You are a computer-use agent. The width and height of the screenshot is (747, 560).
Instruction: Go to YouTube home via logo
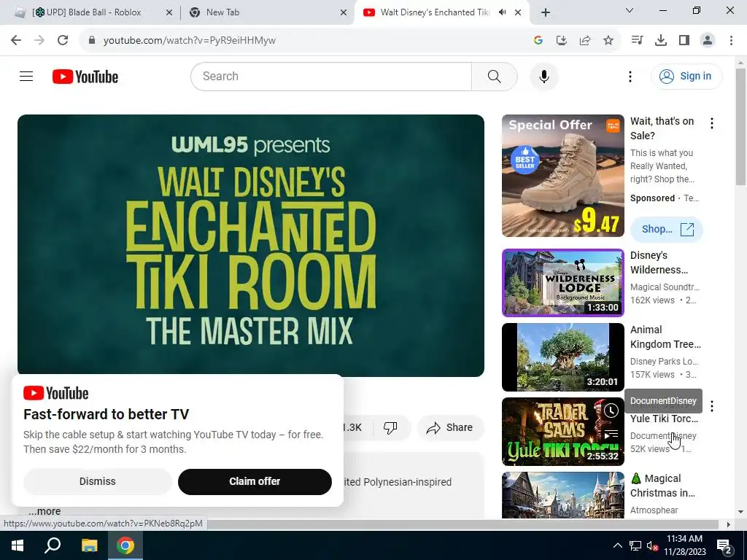(x=85, y=77)
